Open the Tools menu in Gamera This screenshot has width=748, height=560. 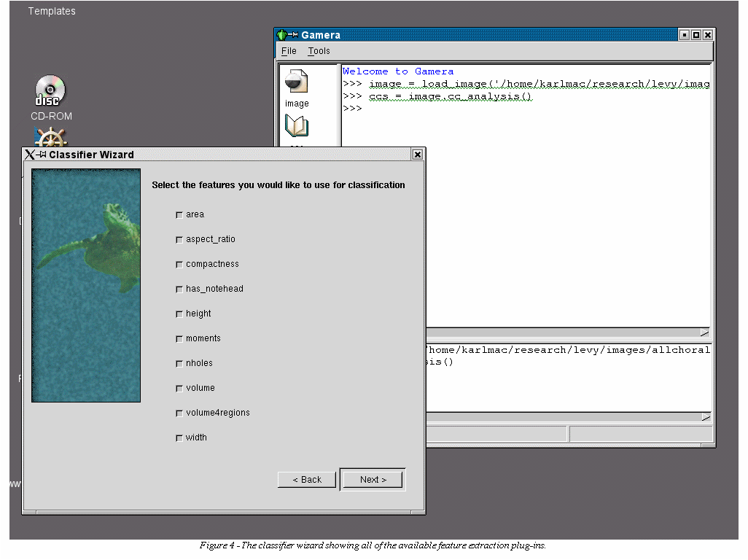click(319, 51)
